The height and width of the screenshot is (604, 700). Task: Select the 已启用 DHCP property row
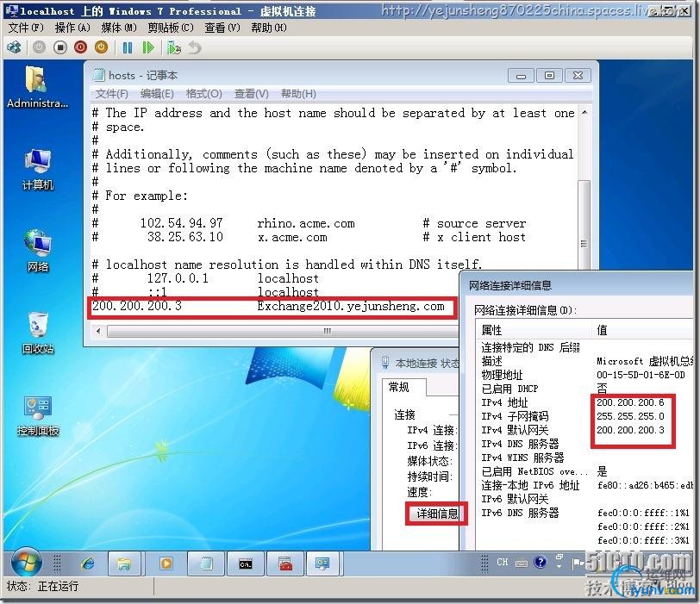pyautogui.click(x=509, y=389)
